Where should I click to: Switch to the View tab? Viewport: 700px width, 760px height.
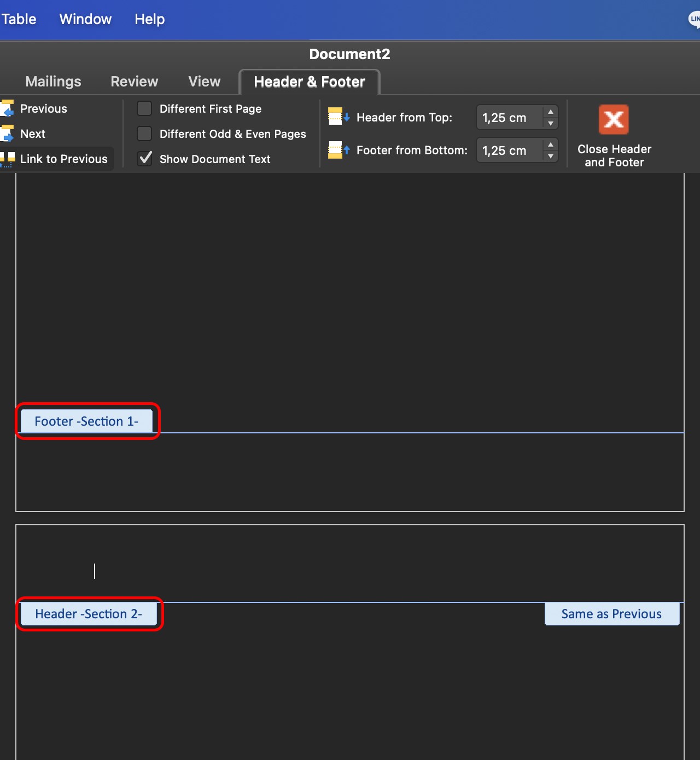(x=205, y=82)
